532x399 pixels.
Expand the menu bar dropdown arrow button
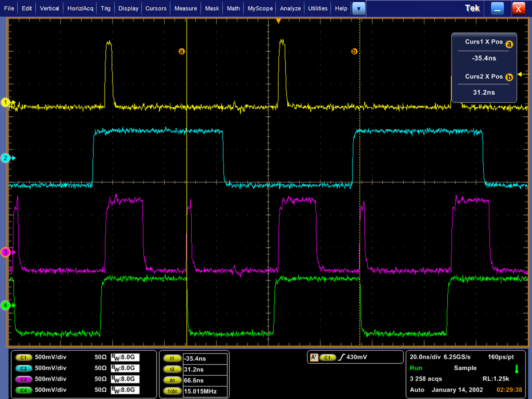coord(358,8)
